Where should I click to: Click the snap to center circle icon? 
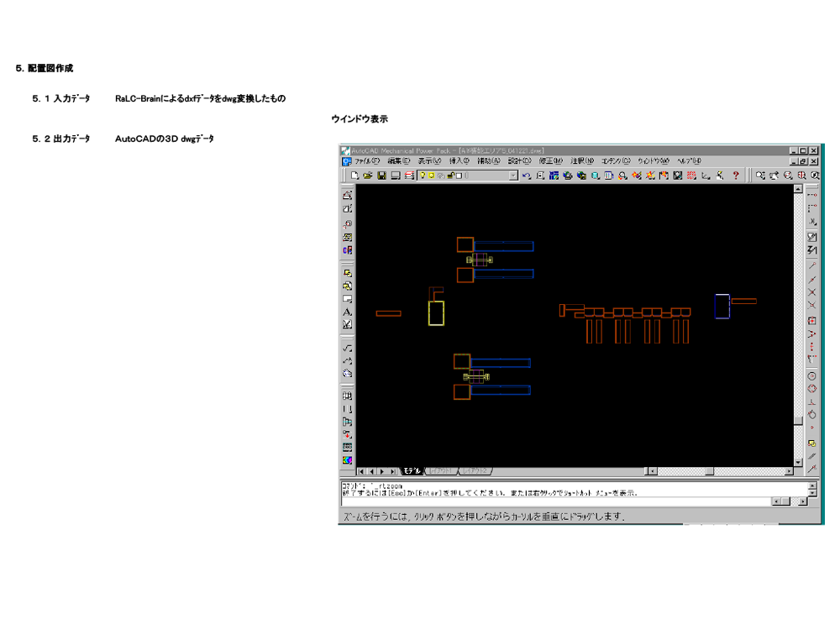(x=812, y=376)
